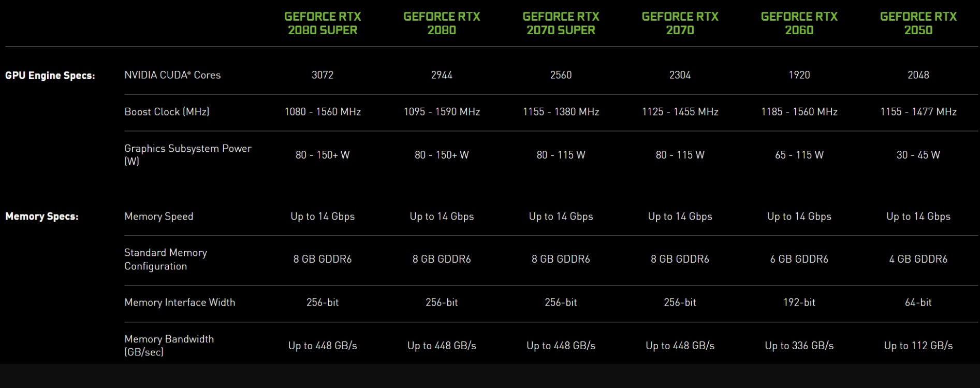This screenshot has height=388, width=980.
Task: Click the 6 GB GDDR6 memory value
Action: (x=799, y=259)
